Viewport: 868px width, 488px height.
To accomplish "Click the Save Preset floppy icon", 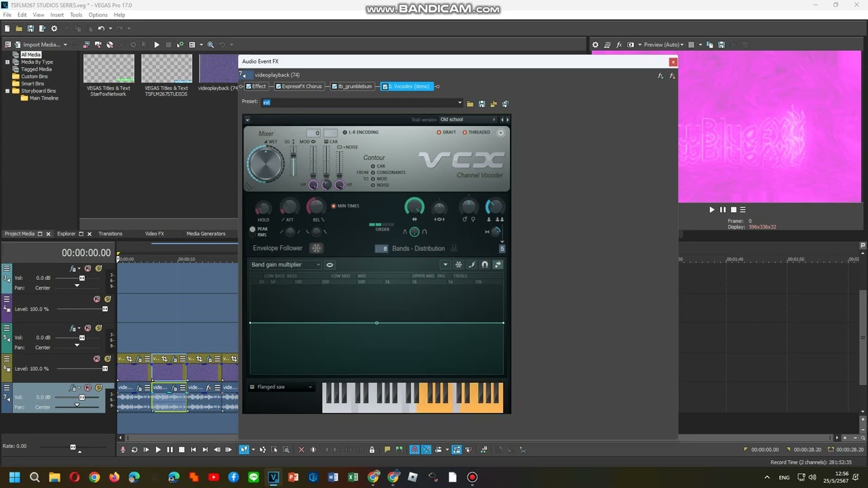I will [481, 104].
